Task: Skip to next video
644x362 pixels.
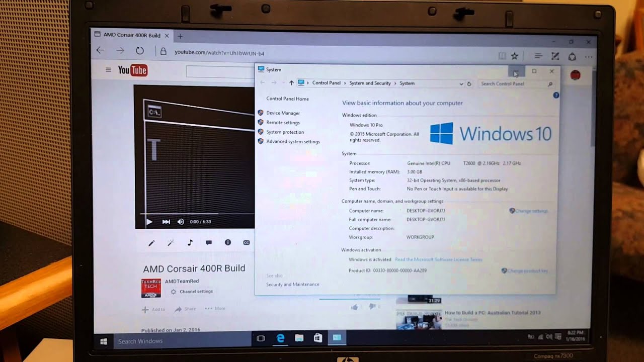Action: point(166,222)
